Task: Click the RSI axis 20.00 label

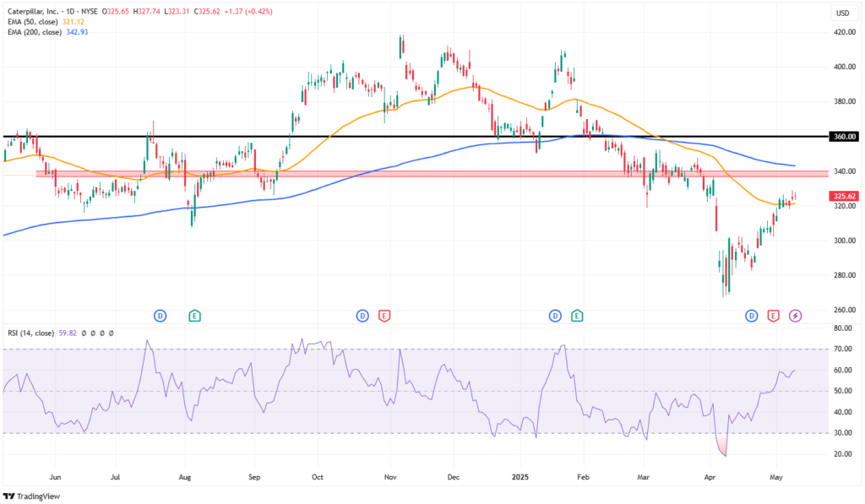Action: tap(842, 454)
